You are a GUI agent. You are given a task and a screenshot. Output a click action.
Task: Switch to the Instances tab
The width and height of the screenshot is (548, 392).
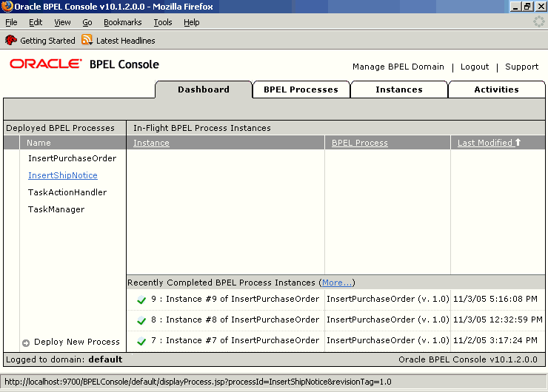[x=398, y=89]
